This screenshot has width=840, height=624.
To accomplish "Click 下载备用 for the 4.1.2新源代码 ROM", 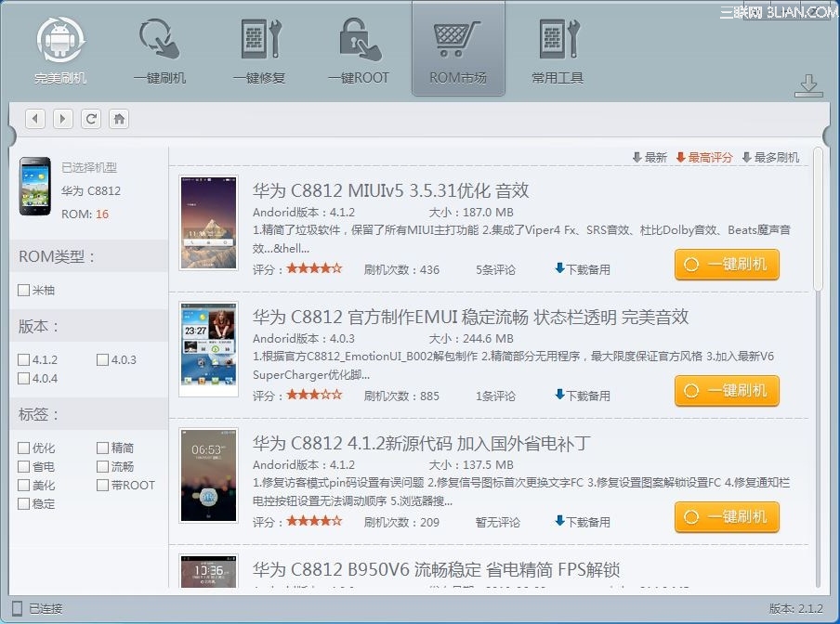I will pos(583,522).
